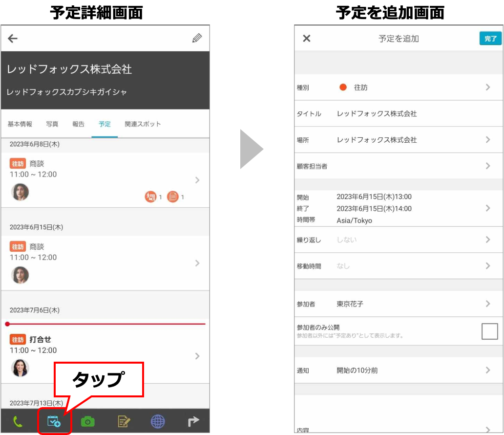Tap the company name header レッドフォックス株式会社

coord(69,69)
